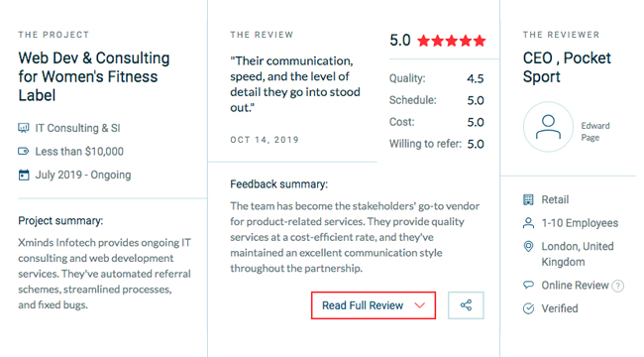Image resolution: width=644 pixels, height=357 pixels.
Task: Click the five red stars rating
Action: tap(452, 41)
